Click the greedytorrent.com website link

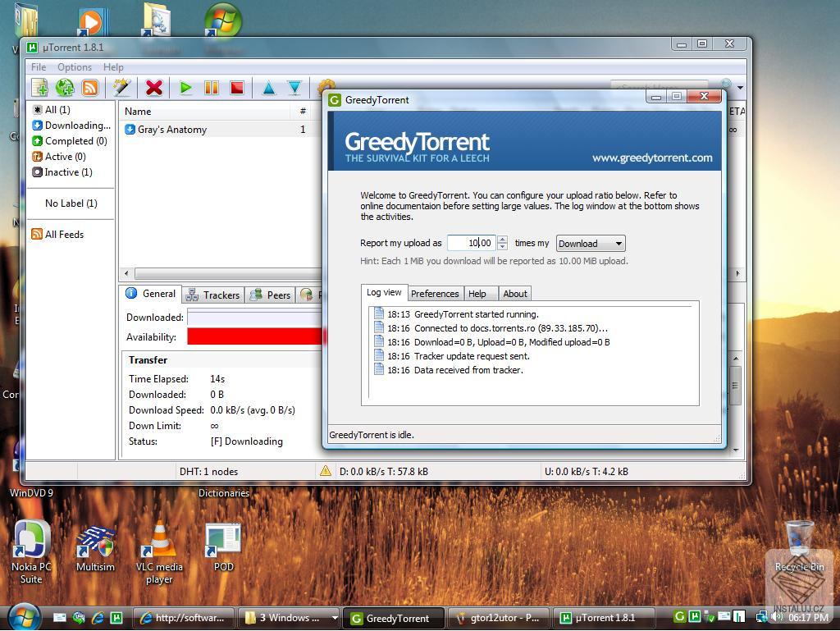pyautogui.click(x=652, y=158)
